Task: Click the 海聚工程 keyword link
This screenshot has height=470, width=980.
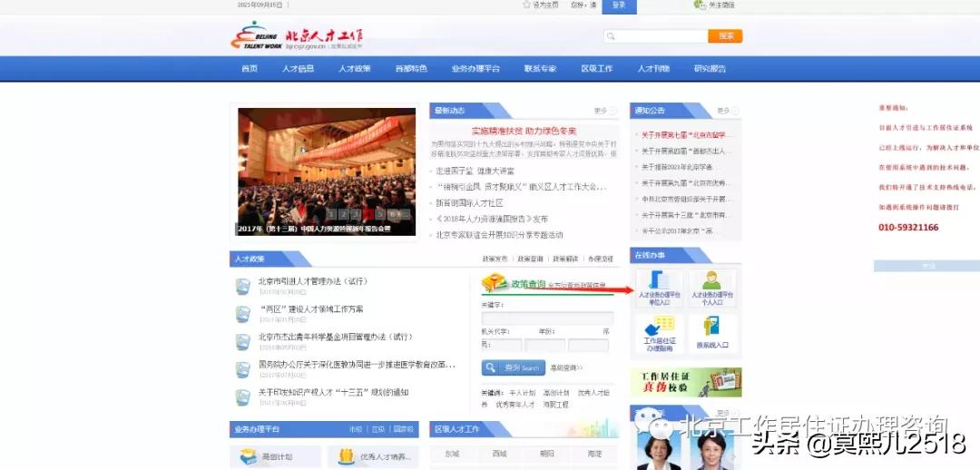Action: click(555, 405)
